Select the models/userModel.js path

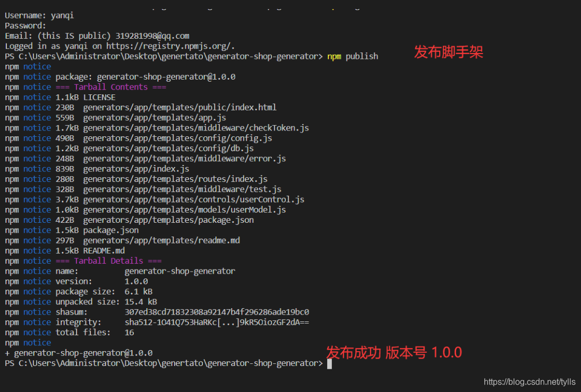pos(184,210)
